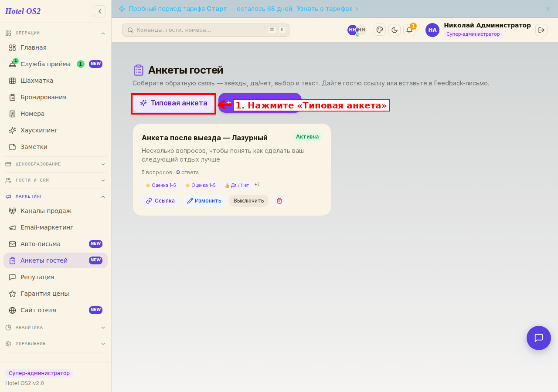
Task: Collapse the sidebar with the chevron button
Action: [x=100, y=11]
